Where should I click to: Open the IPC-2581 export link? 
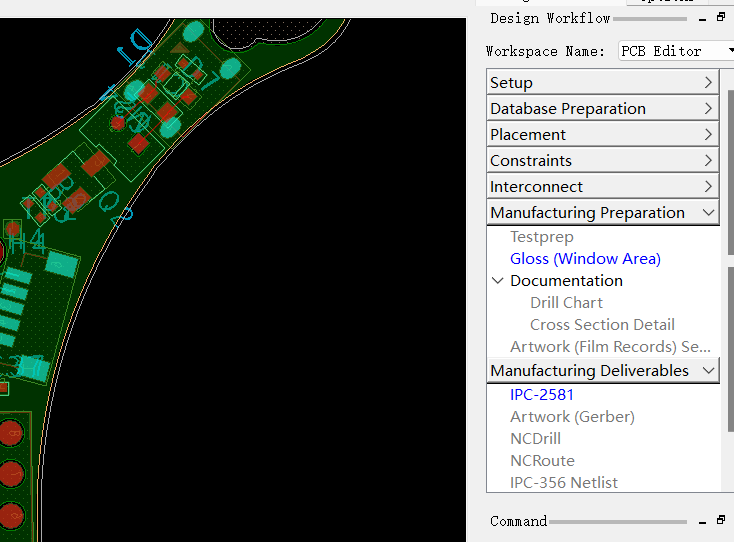542,395
